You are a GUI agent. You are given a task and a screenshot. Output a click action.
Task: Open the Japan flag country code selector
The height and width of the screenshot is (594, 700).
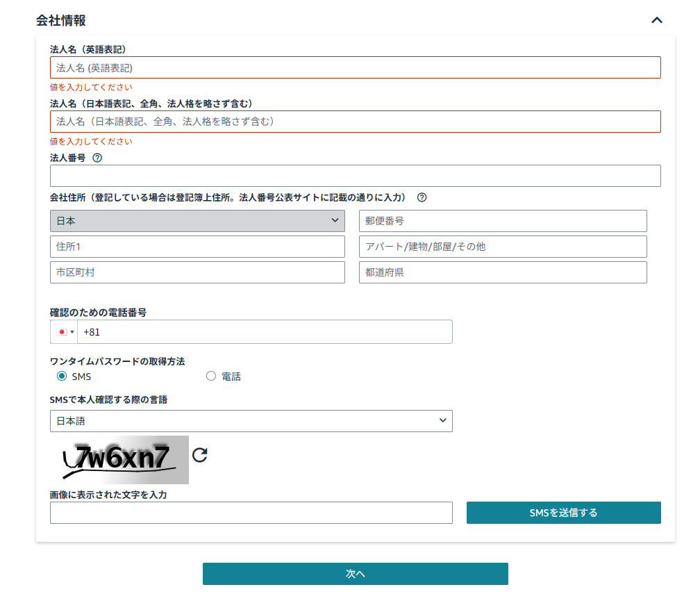pos(64,332)
